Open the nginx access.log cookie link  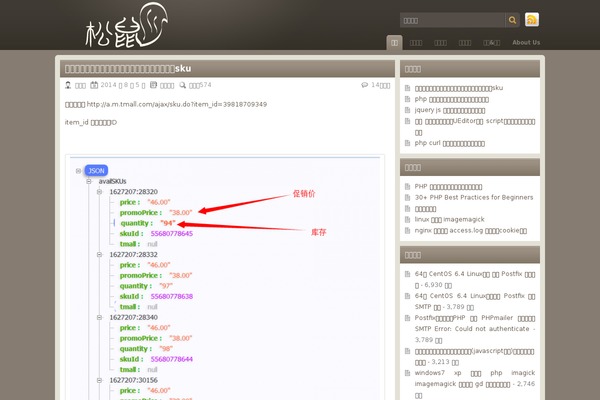click(x=471, y=230)
